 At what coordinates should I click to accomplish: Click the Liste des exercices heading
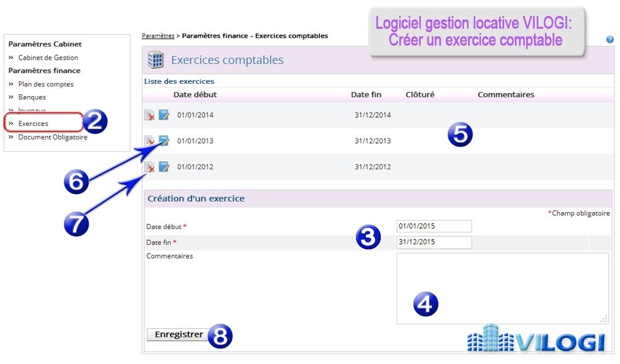(x=179, y=81)
